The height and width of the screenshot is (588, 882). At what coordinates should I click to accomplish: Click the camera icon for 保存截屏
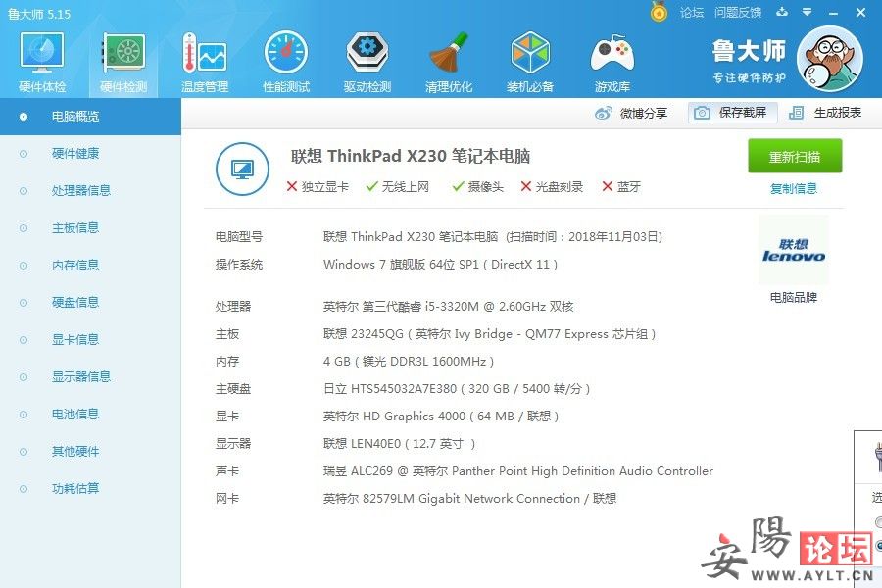[702, 113]
